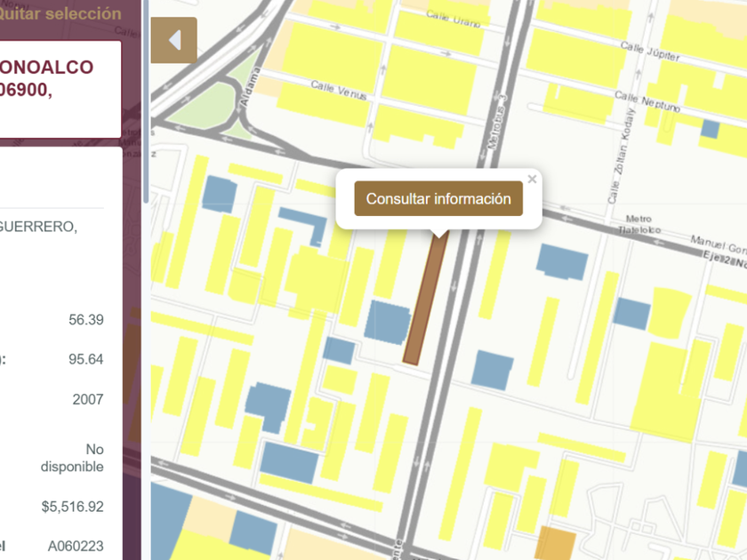Viewport: 747px width, 560px height.
Task: Select the small blue building near Calle Neptuno
Action: (x=710, y=129)
